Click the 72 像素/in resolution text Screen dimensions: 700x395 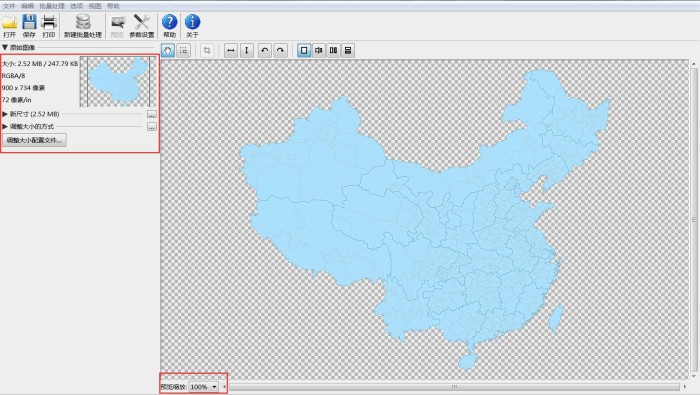(x=17, y=100)
